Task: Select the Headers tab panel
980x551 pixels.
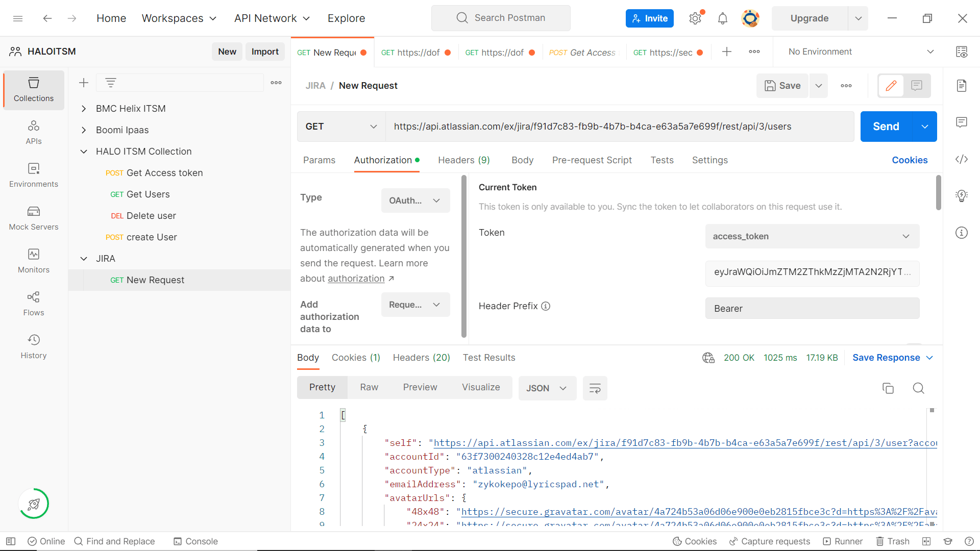Action: [x=464, y=160]
